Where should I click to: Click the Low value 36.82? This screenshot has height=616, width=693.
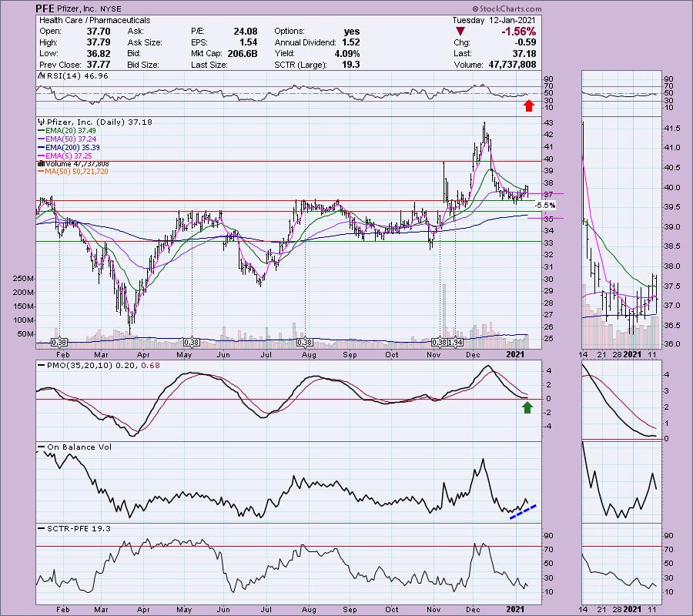tap(99, 53)
